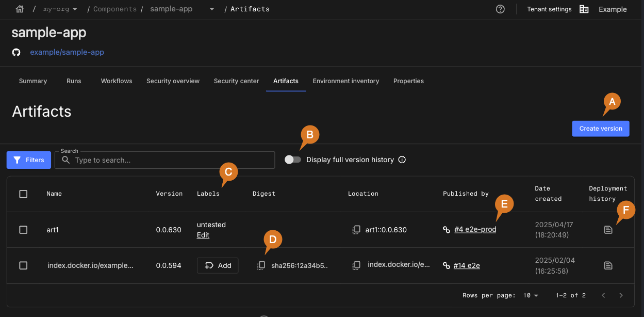Click the organization building icon

tap(584, 9)
